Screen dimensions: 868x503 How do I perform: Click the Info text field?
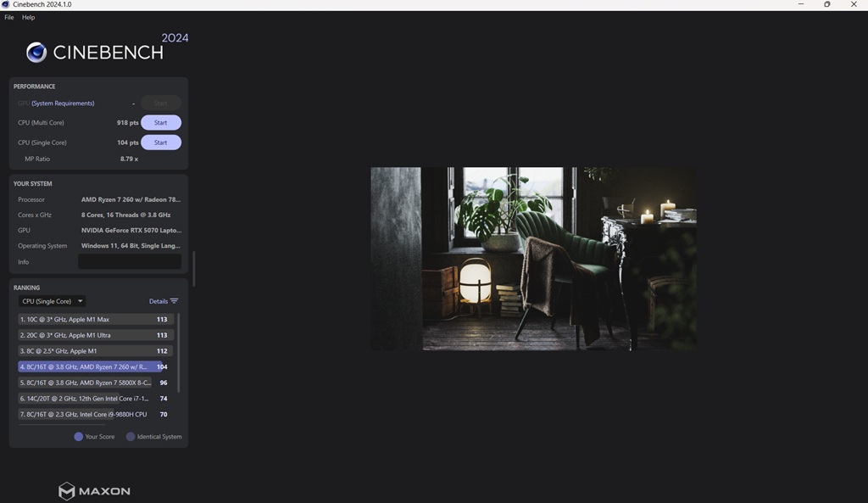pyautogui.click(x=129, y=262)
